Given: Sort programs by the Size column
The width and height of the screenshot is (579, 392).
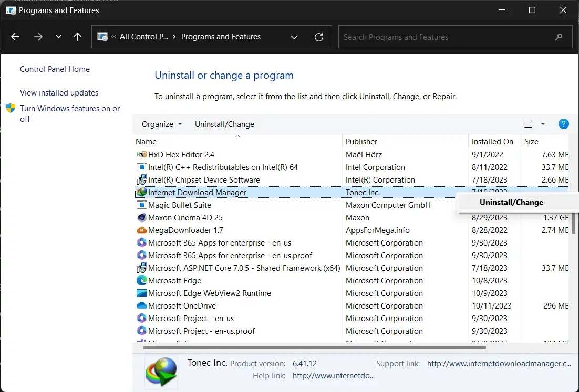Looking at the screenshot, I should pos(545,142).
